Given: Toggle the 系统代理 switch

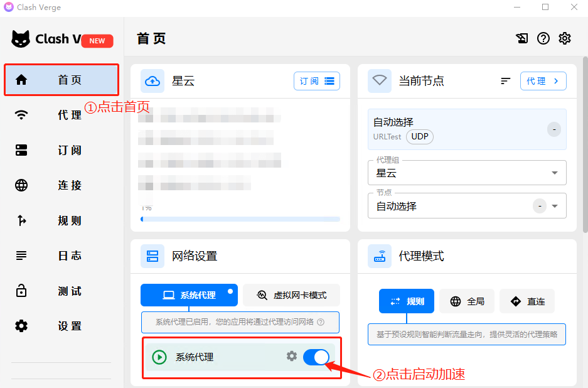Looking at the screenshot, I should pyautogui.click(x=316, y=357).
